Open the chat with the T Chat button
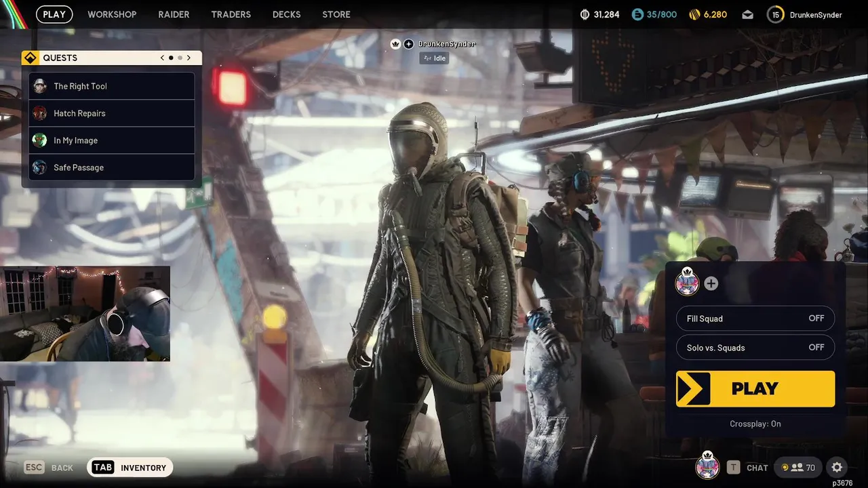This screenshot has height=488, width=868. pos(747,468)
